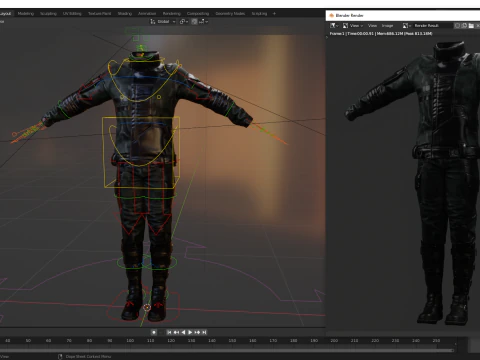Image resolution: width=480 pixels, height=360 pixels.
Task: Click frame 100 on the timeline ruler
Action: click(x=130, y=341)
